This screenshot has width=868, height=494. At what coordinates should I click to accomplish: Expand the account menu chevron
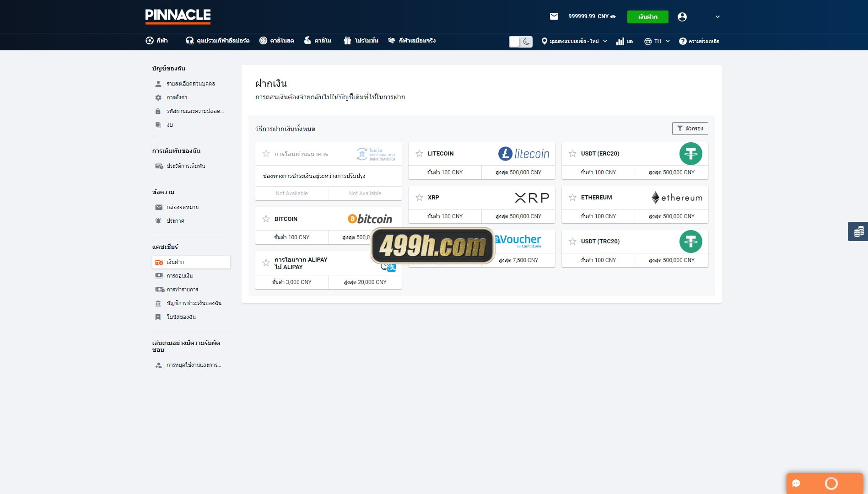coord(717,17)
